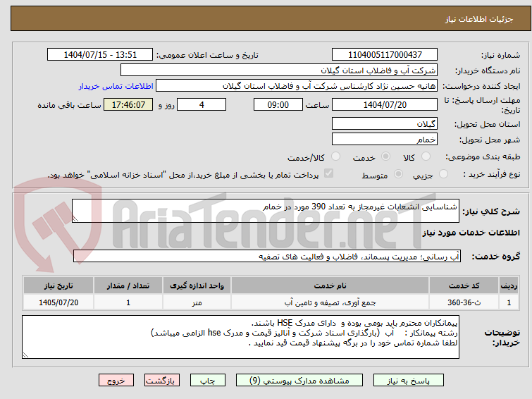Select the جزیی purchase type radio
The height and width of the screenshot is (399, 532).
(443, 174)
